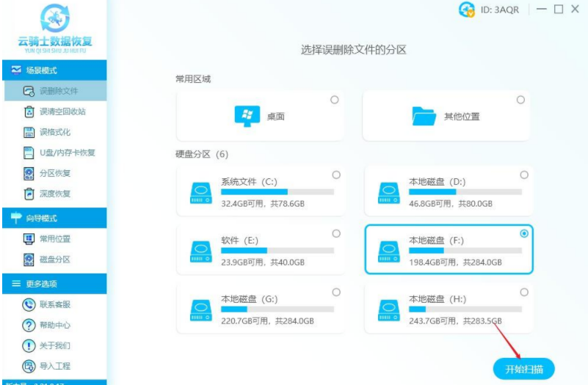Click the 导入工程 import project icon
This screenshot has height=385, width=588.
29,366
